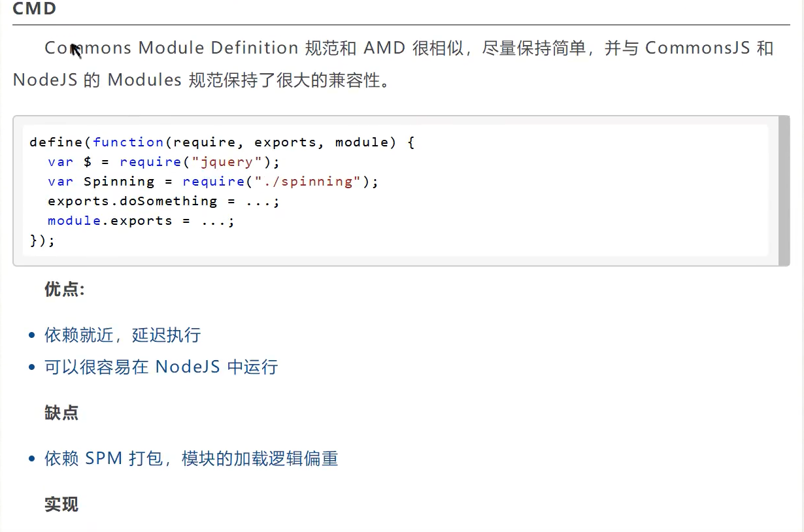This screenshot has width=804, height=532.
Task: Click the 优点 subheading
Action: pos(64,289)
